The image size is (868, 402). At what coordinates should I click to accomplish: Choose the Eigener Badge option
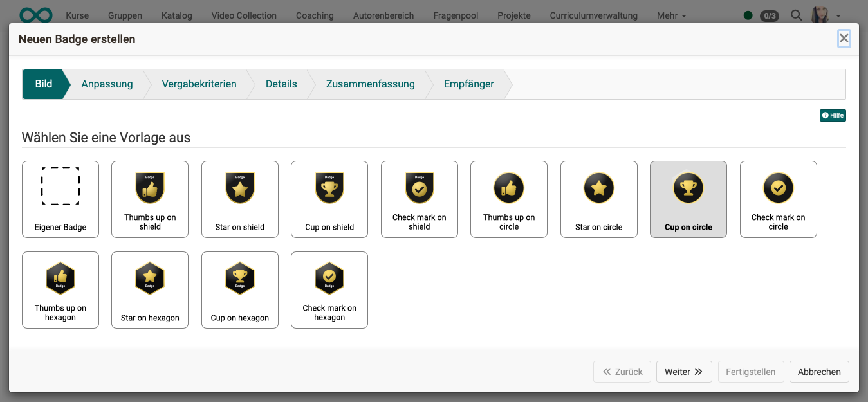coord(60,199)
